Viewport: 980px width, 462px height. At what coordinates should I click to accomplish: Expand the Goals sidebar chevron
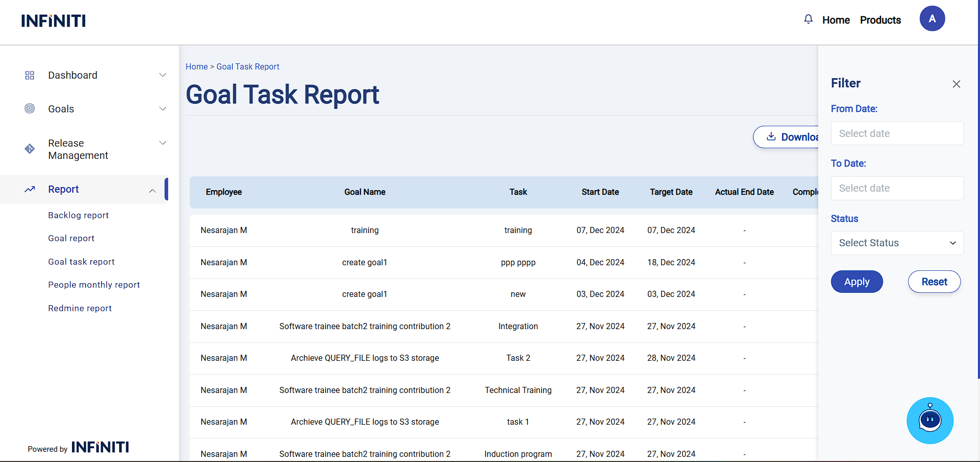pos(163,108)
